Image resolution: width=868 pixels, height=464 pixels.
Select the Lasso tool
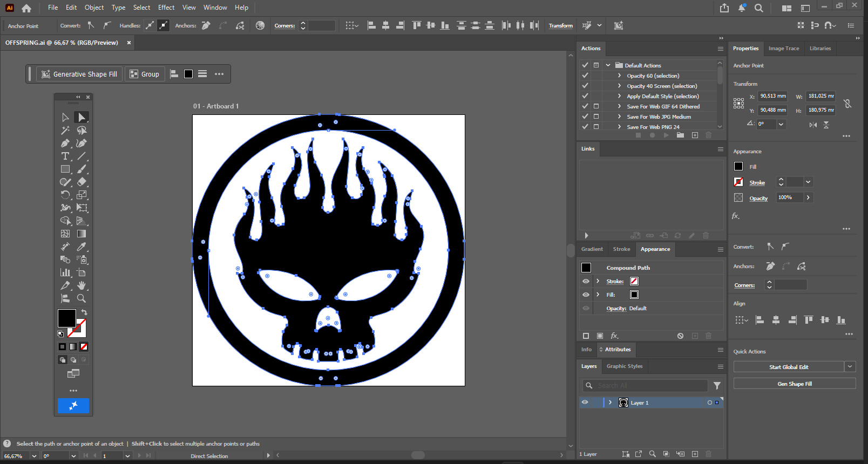(82, 130)
